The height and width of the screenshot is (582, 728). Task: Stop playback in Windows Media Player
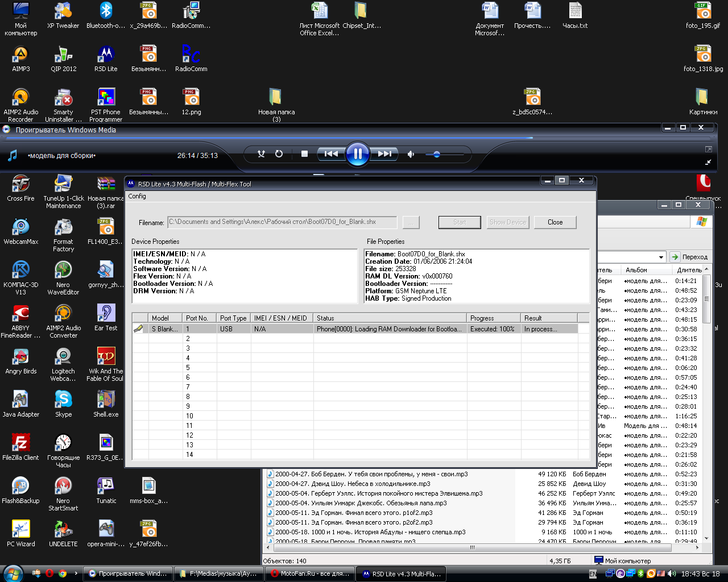(304, 153)
